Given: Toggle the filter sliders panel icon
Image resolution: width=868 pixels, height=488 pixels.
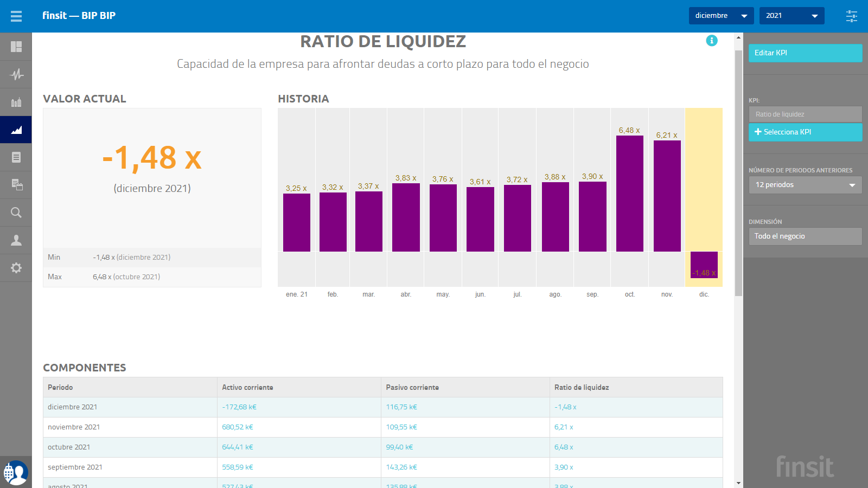Looking at the screenshot, I should point(852,16).
